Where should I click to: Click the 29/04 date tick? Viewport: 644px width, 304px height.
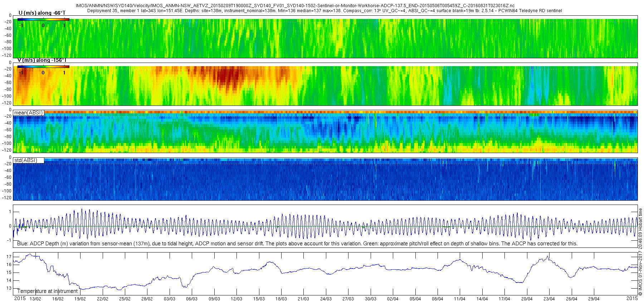[x=594, y=299]
